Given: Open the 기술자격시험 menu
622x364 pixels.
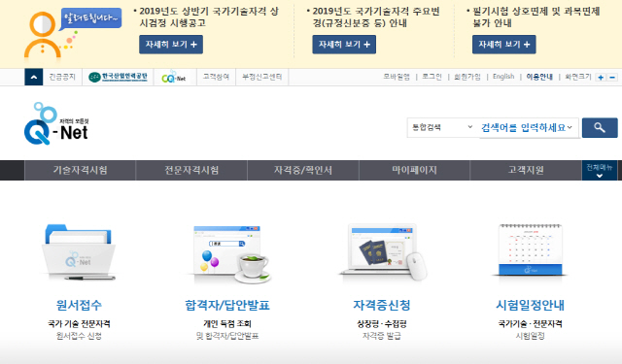Looking at the screenshot, I should (x=80, y=170).
